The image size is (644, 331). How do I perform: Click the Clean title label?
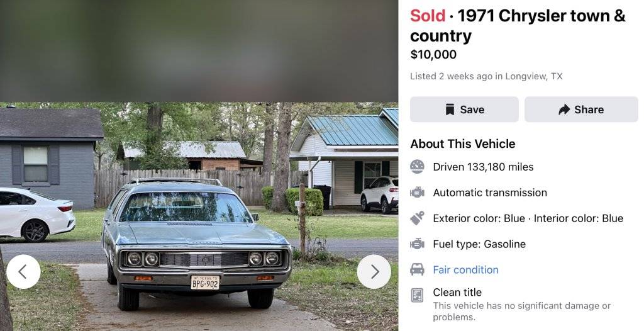[x=457, y=292]
